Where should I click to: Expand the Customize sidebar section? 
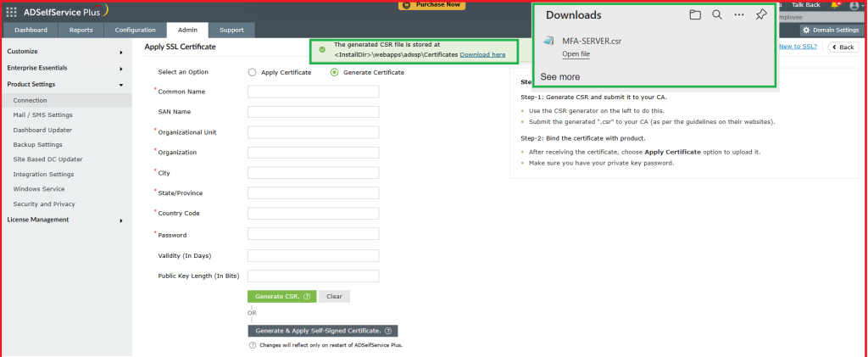tap(66, 52)
